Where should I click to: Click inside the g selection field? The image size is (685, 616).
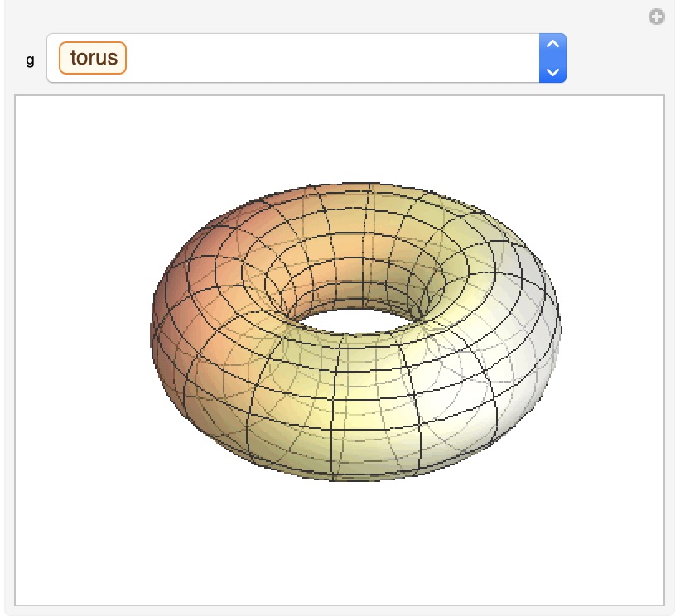(306, 58)
